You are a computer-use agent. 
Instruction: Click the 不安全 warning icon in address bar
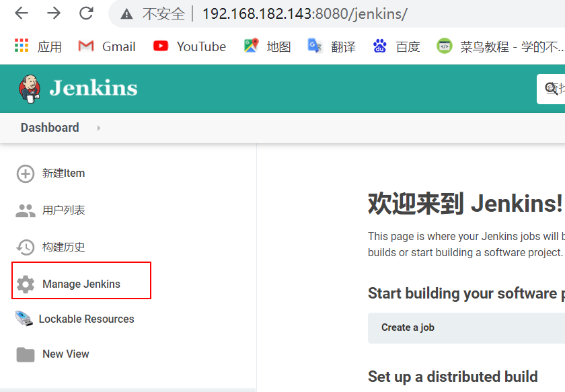click(125, 13)
